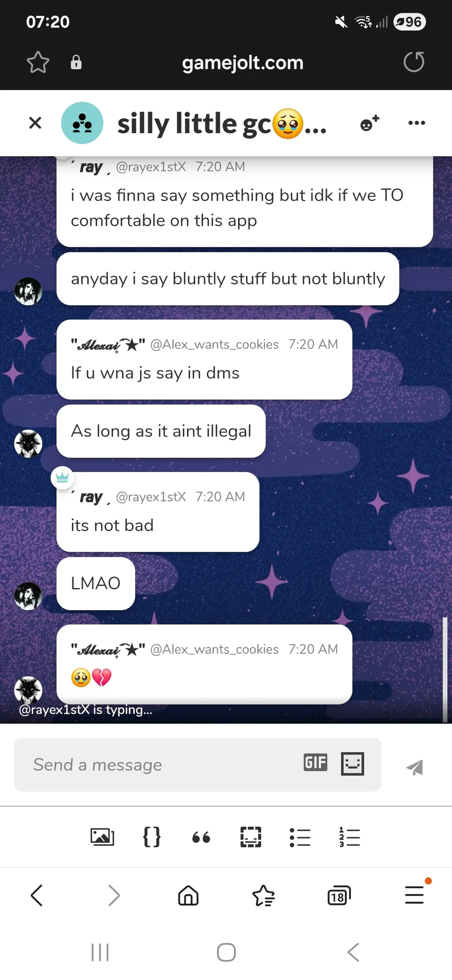The image size is (452, 980).
Task: Toggle bulleted list formatting
Action: coord(300,837)
